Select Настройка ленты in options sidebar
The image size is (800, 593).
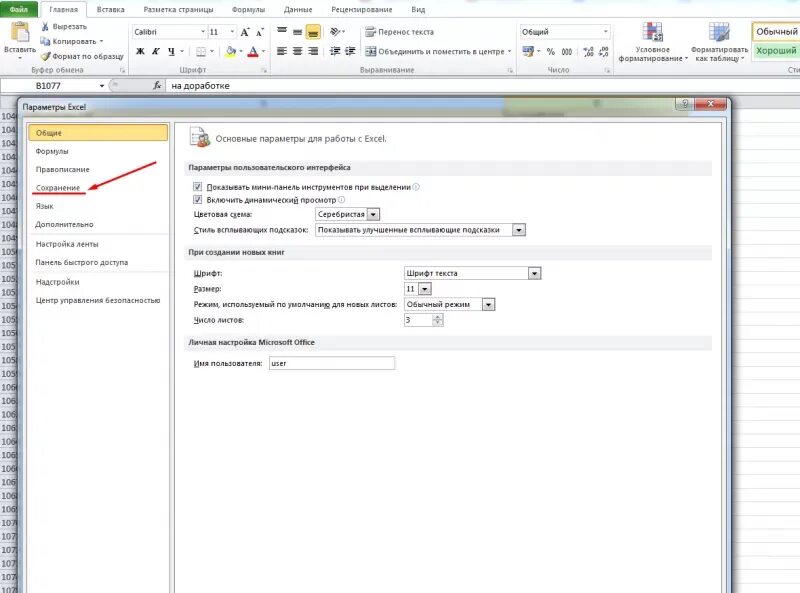pos(67,244)
